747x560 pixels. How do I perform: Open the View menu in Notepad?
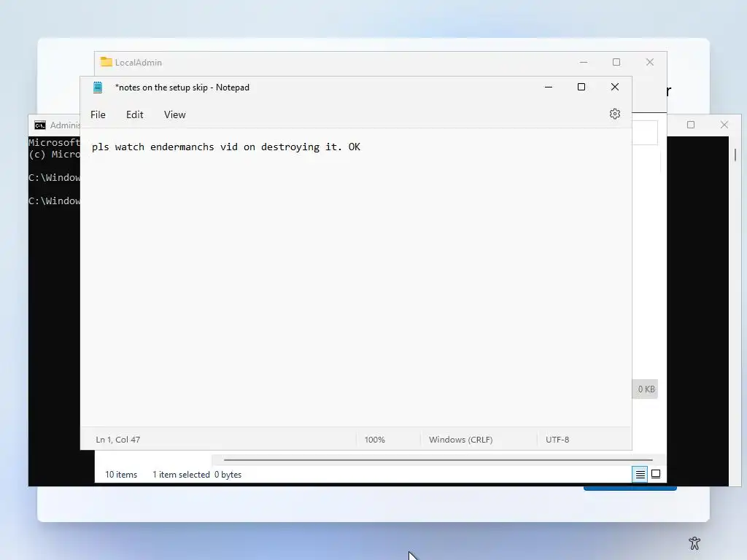(174, 114)
